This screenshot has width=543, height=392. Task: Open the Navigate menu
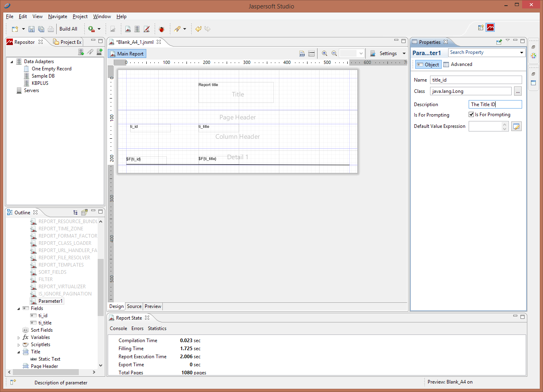click(58, 16)
